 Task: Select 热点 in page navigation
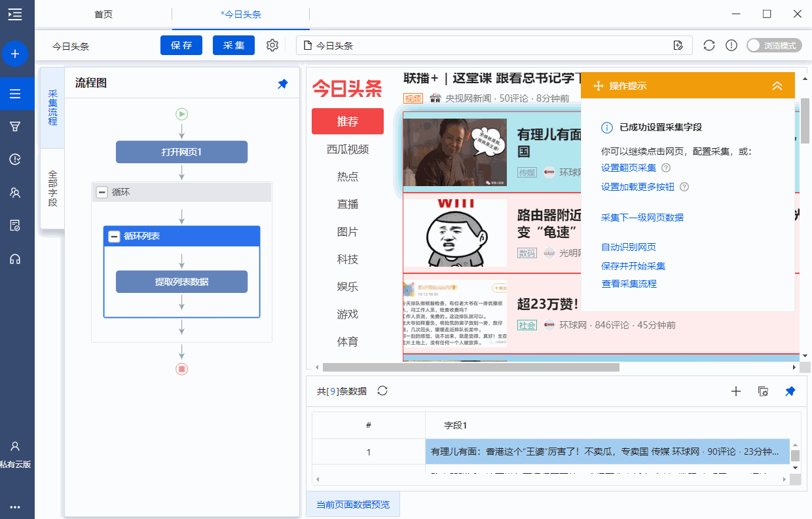[x=348, y=177]
